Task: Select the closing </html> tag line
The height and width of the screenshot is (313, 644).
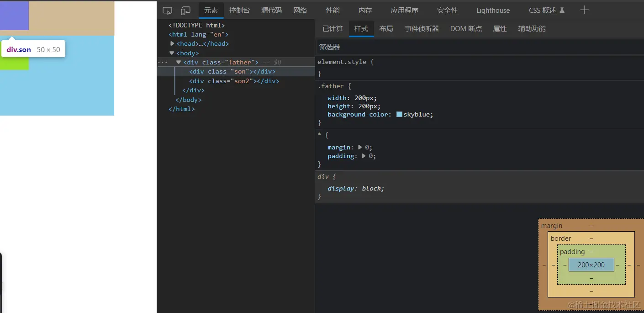Action: point(181,109)
